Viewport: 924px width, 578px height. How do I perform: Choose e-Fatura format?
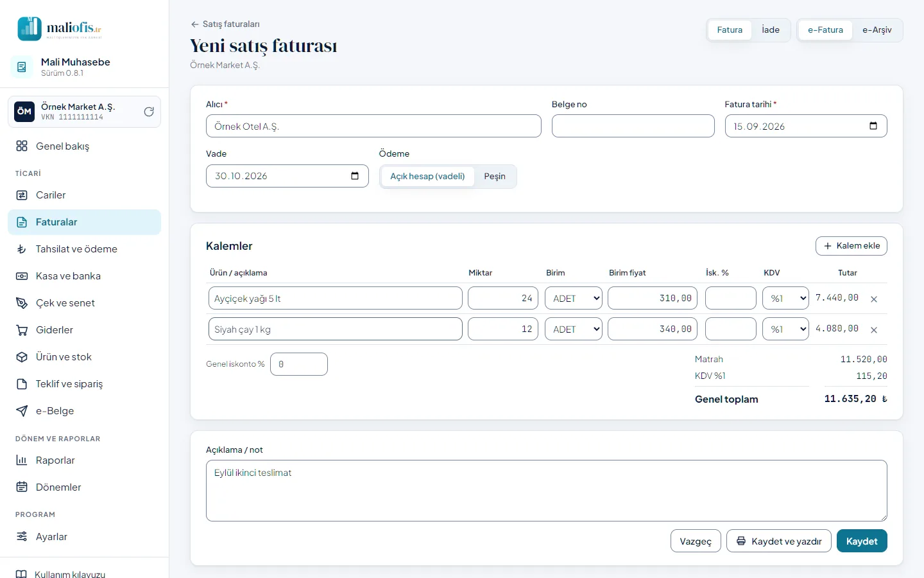click(x=825, y=30)
